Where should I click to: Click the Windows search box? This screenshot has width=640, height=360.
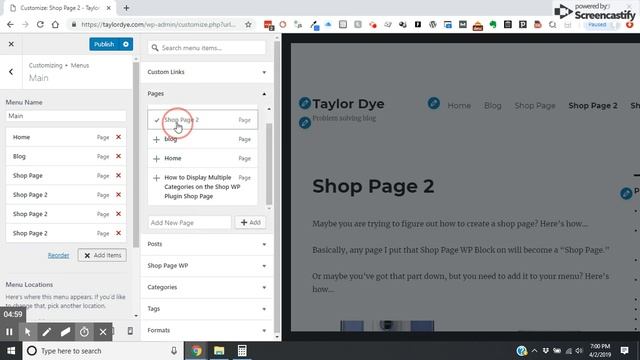[x=102, y=351]
